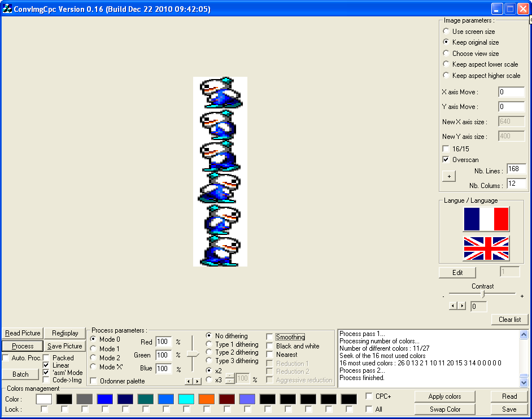Toggle the 'asm' Mode checkbox

point(46,373)
